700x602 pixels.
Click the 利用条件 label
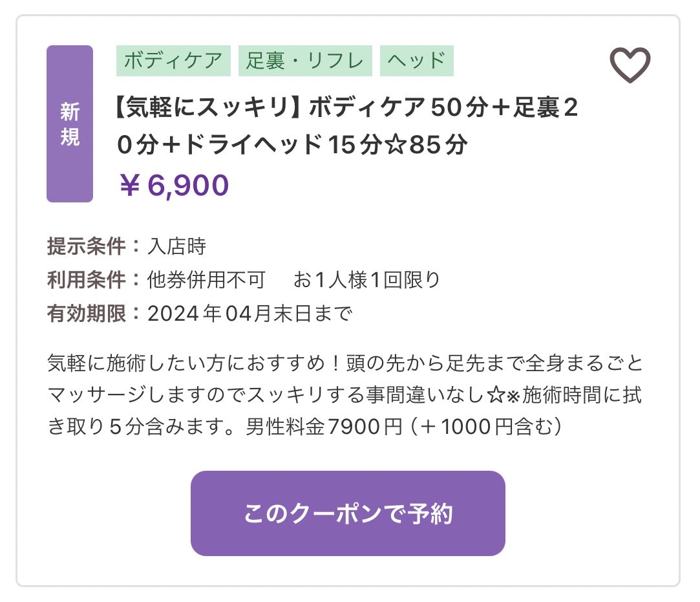click(x=86, y=280)
